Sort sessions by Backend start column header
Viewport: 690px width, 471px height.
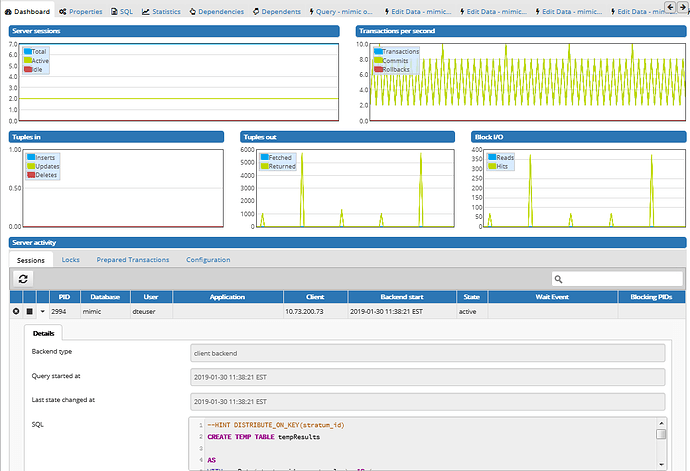tap(402, 297)
